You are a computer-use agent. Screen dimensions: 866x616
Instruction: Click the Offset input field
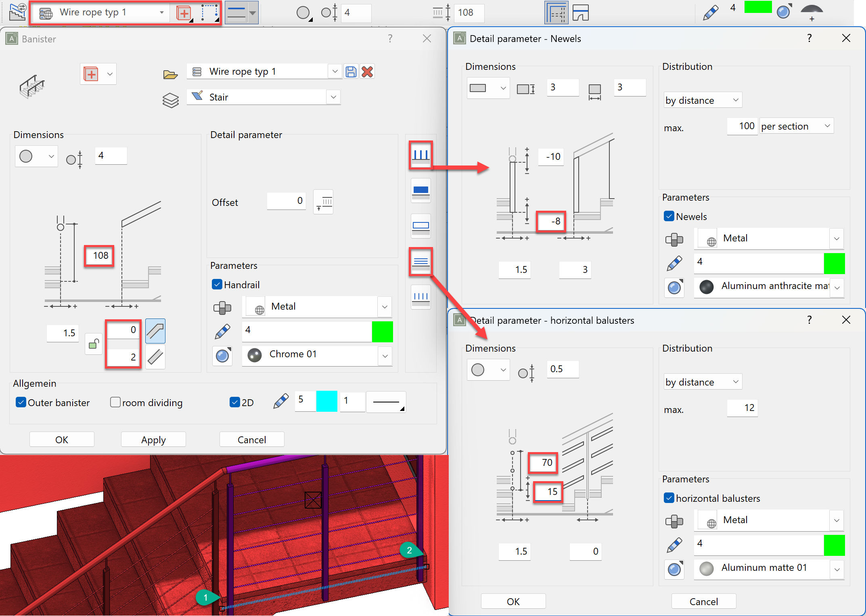287,201
